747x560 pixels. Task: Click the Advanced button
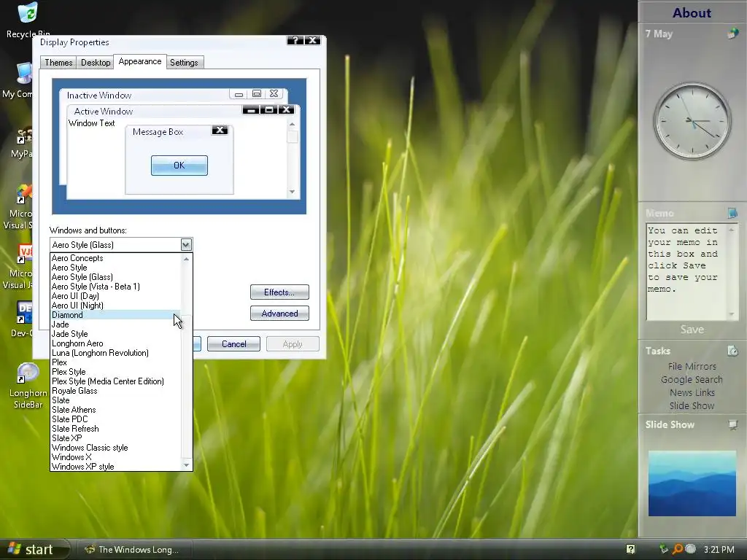point(279,314)
